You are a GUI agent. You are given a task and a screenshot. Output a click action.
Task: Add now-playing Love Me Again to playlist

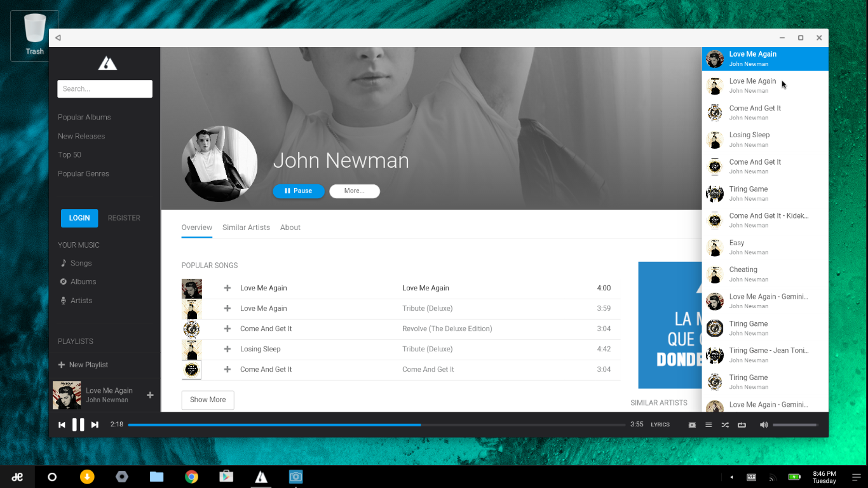pyautogui.click(x=151, y=395)
